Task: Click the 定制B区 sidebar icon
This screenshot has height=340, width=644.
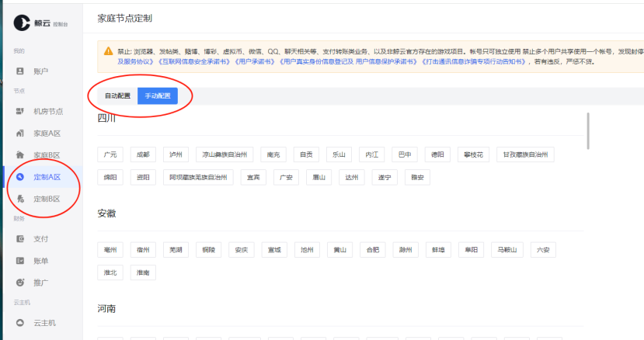Action: (20, 199)
